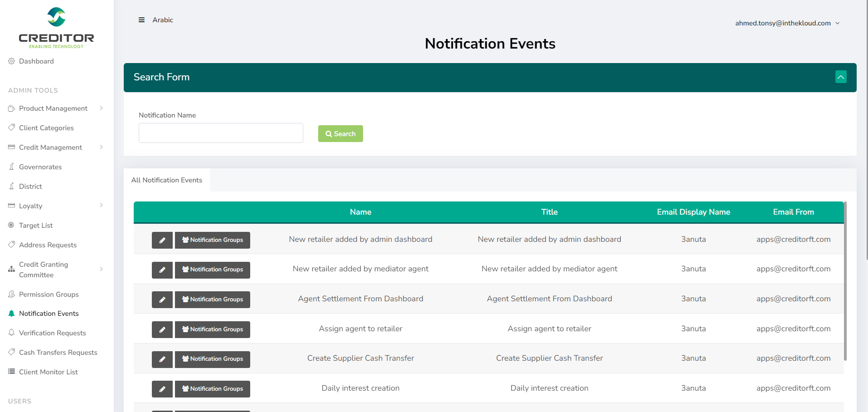The image size is (868, 412).
Task: Expand the Loyalty sidebar menu
Action: pos(31,206)
